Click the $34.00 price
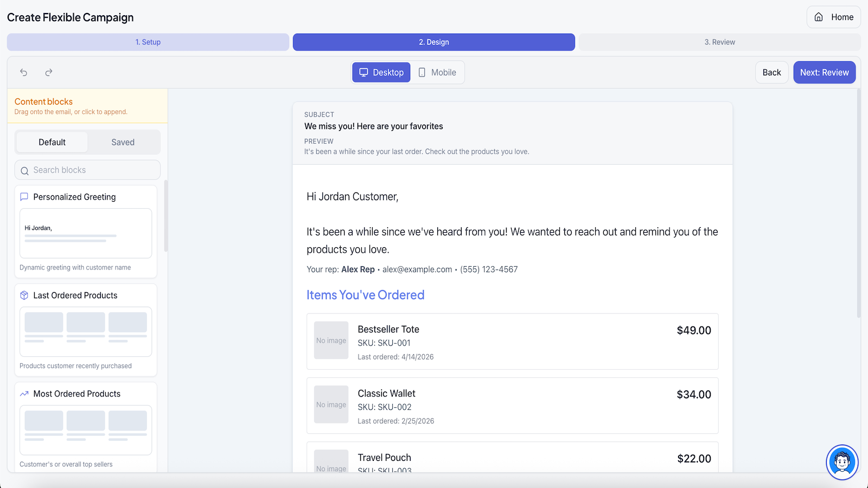Viewport: 868px width, 488px height. [694, 395]
